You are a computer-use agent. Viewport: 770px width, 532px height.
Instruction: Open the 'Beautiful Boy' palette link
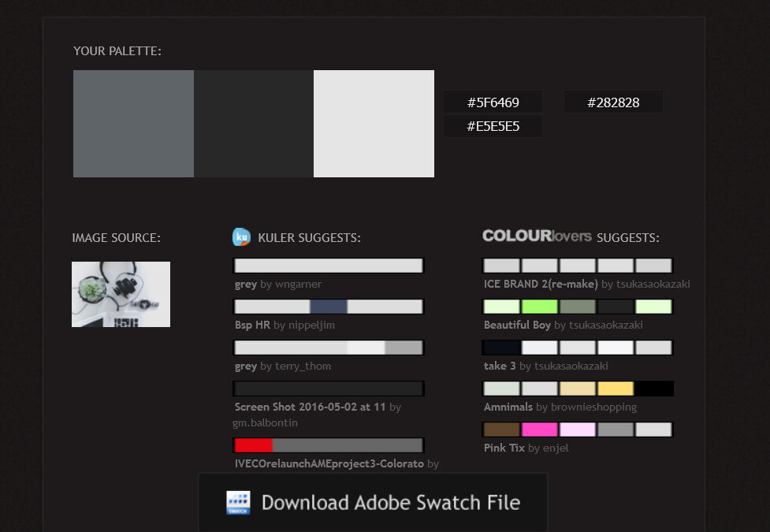(517, 325)
